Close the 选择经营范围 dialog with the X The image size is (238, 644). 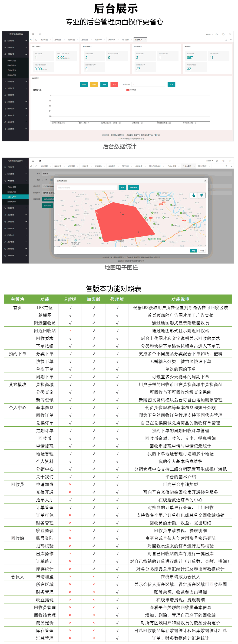tap(205, 181)
